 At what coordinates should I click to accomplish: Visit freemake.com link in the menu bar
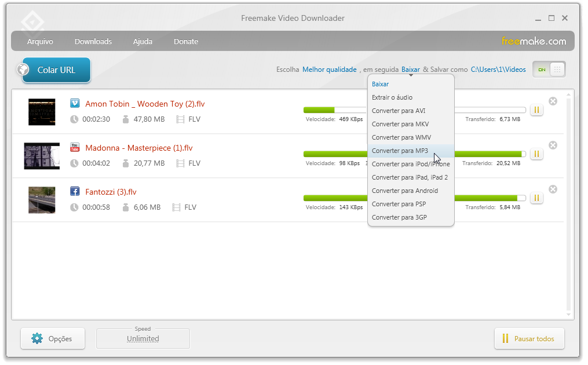coord(534,41)
